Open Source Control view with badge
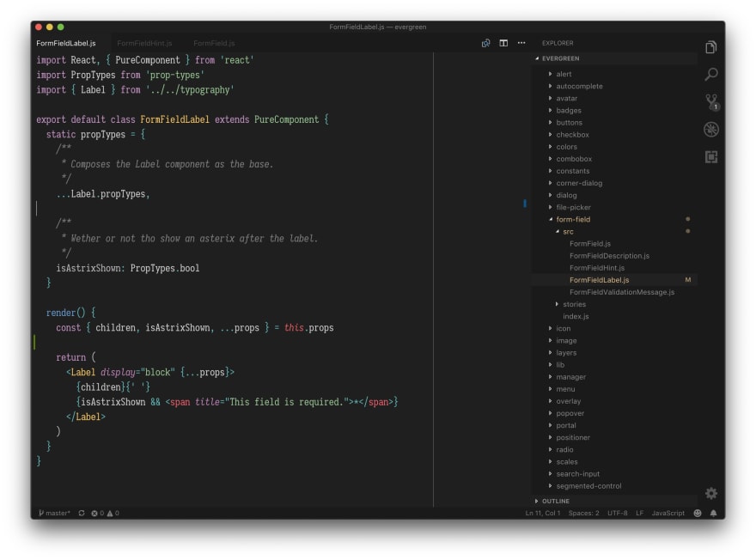Screen dimensions: 756x560 click(x=711, y=101)
